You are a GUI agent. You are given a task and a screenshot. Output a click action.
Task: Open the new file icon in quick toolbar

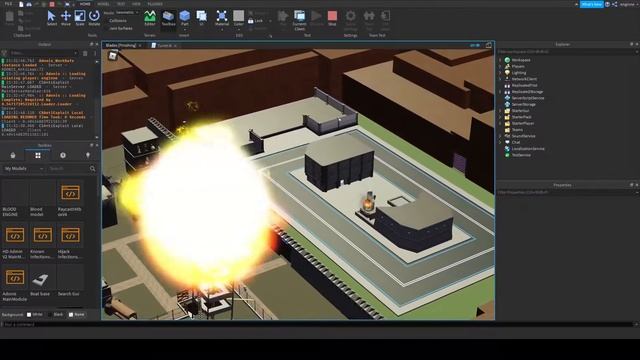[21, 4]
